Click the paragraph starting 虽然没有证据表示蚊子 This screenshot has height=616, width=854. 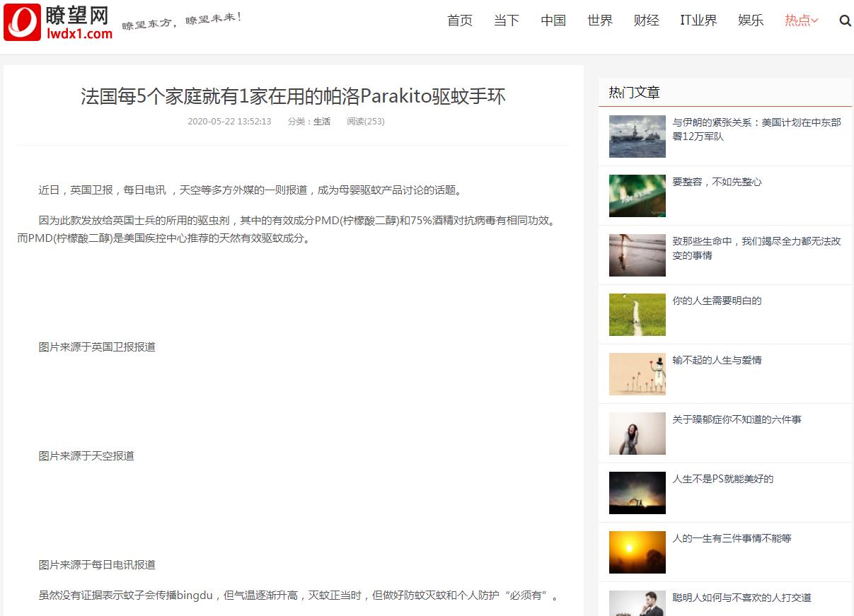[300, 595]
